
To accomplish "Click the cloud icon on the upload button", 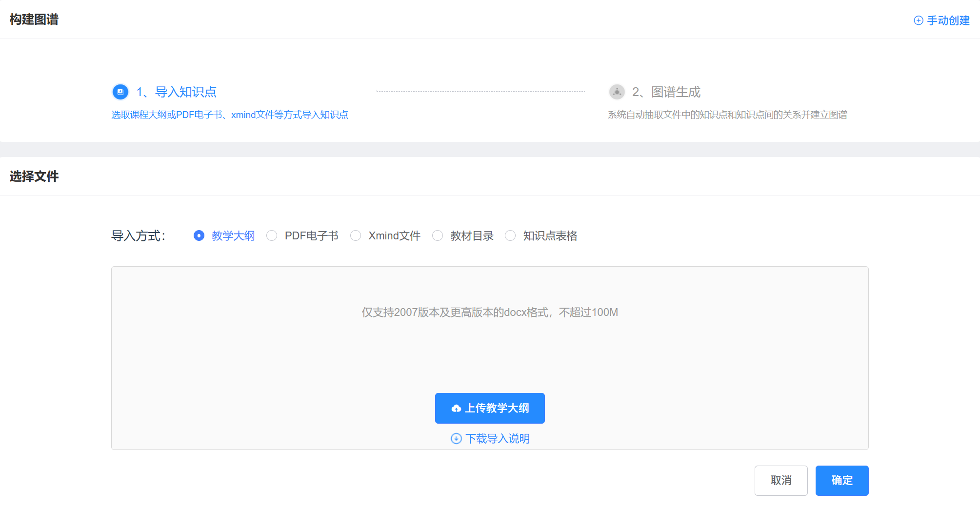I will coord(456,409).
